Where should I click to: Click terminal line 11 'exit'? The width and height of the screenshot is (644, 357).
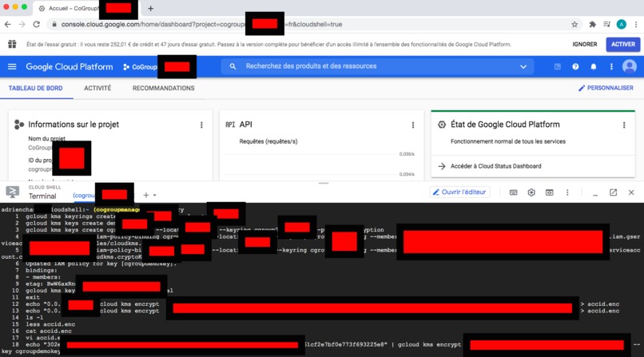click(33, 297)
